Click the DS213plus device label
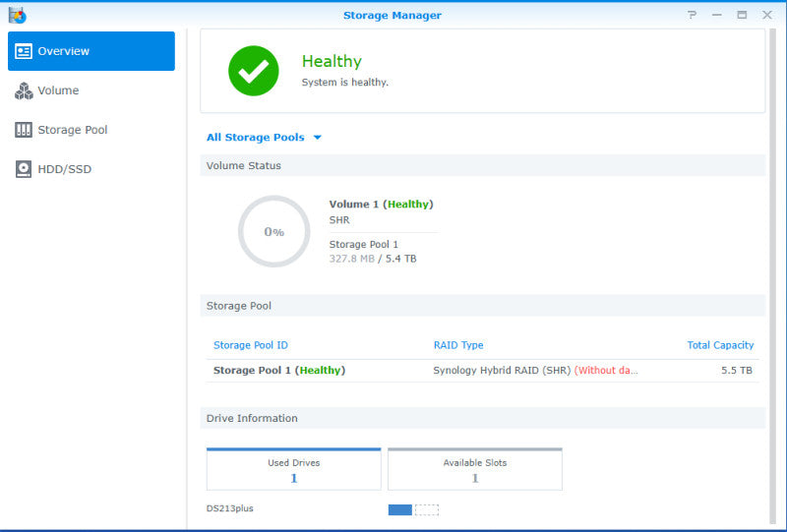 (x=230, y=508)
